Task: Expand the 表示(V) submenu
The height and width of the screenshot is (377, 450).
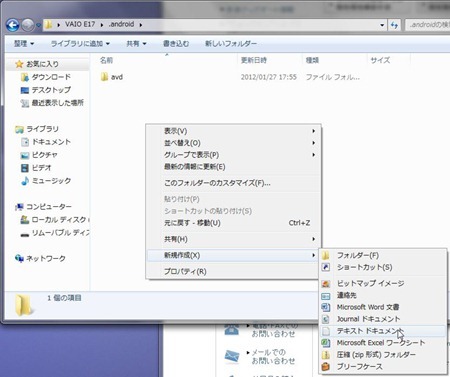Action: pyautogui.click(x=234, y=131)
